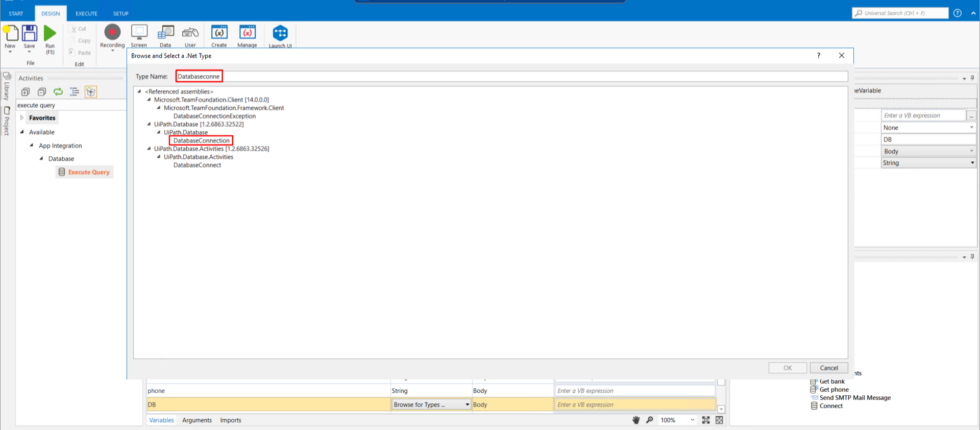This screenshot has height=430, width=980.
Task: Click the pan hand tool icon
Action: [x=636, y=420]
